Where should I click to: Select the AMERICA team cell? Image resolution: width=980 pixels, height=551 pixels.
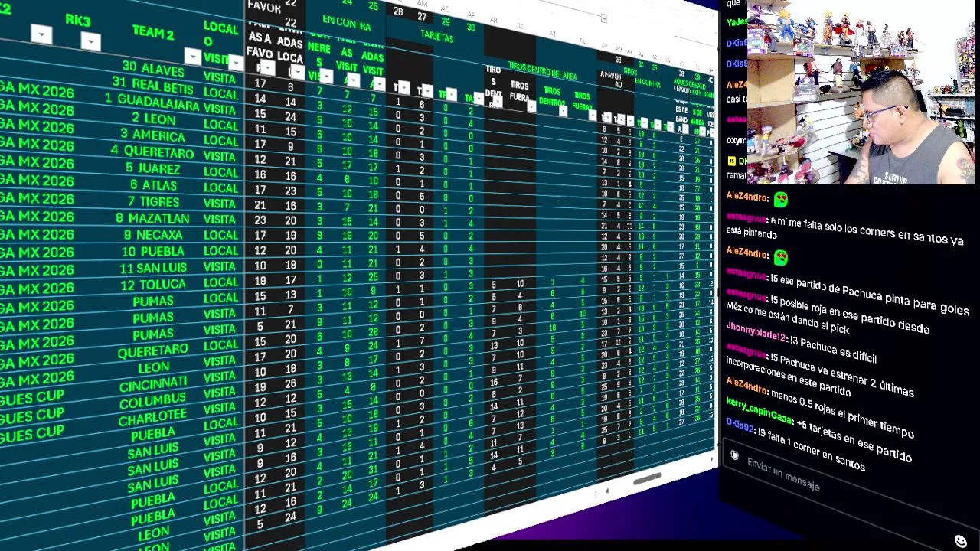click(152, 135)
